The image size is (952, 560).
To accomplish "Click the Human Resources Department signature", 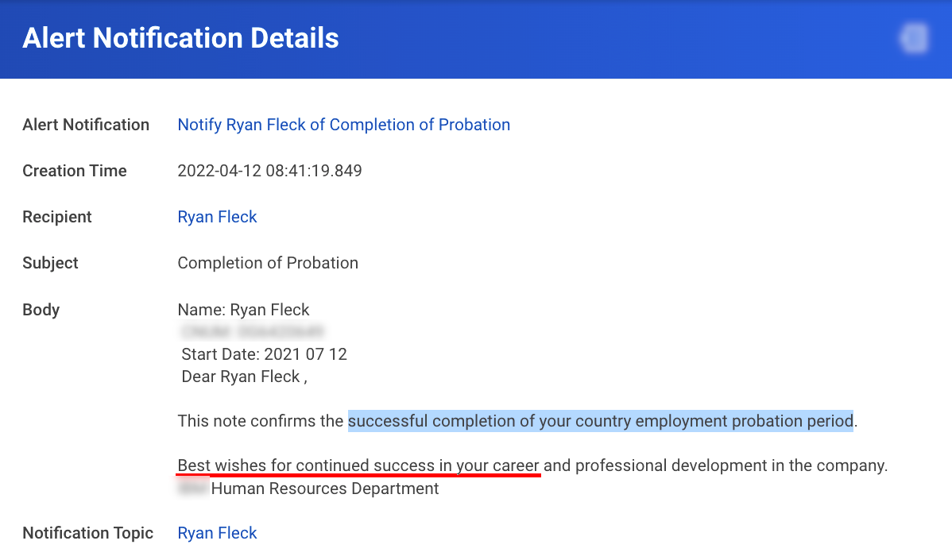I will (325, 489).
